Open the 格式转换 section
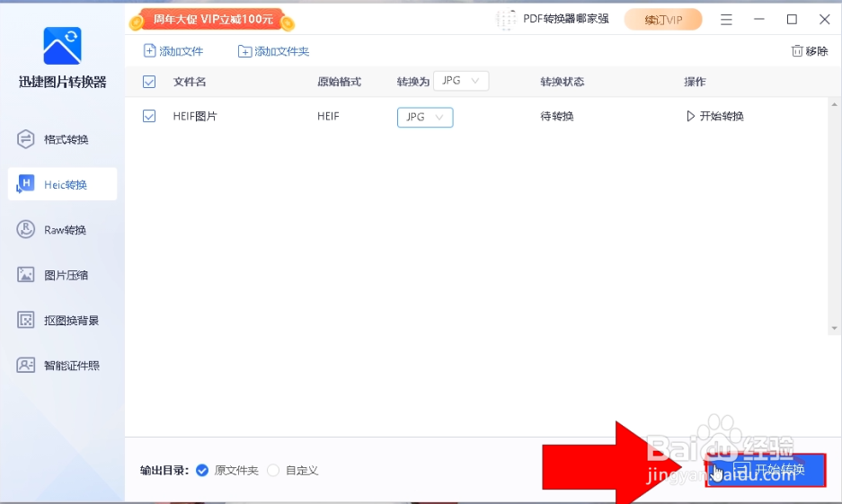The width and height of the screenshot is (842, 504). [x=62, y=139]
